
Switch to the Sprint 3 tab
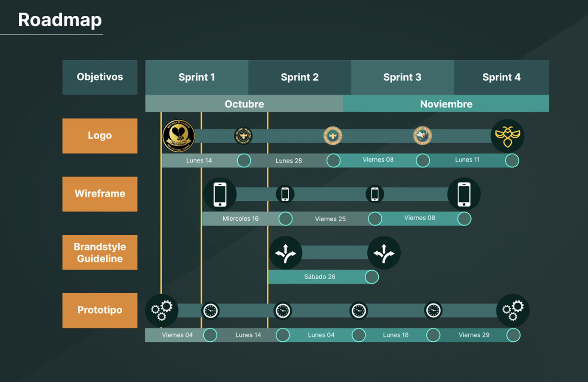(x=402, y=77)
